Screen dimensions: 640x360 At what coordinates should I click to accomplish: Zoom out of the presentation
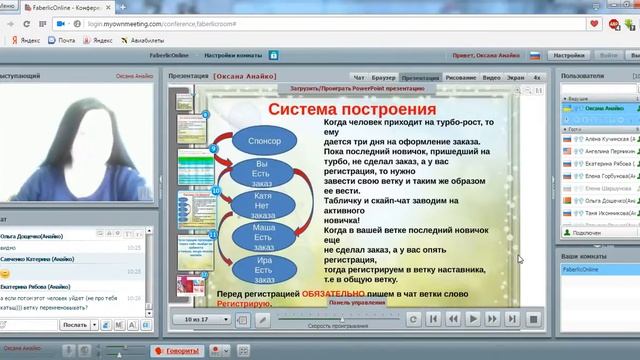528,91
